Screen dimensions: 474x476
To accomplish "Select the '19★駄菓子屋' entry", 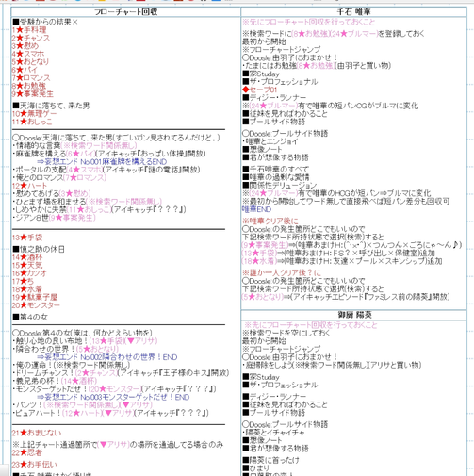I will [x=35, y=297].
